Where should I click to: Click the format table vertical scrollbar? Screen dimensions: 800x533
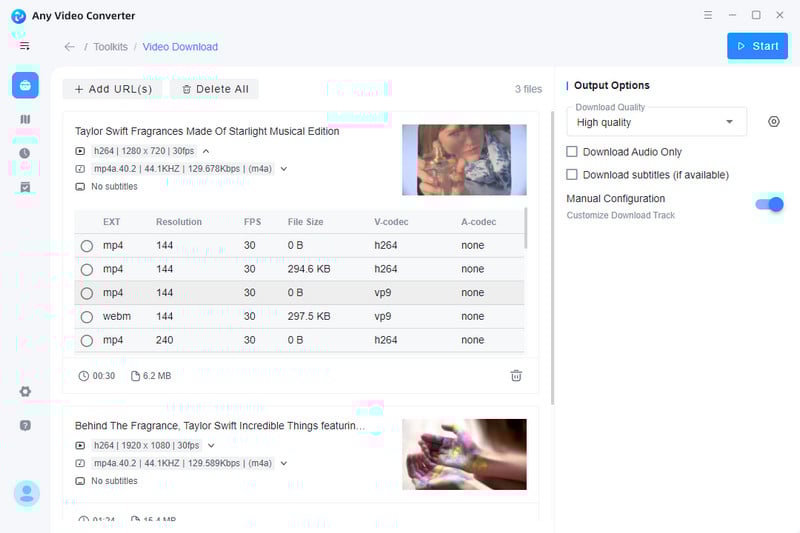pos(526,228)
